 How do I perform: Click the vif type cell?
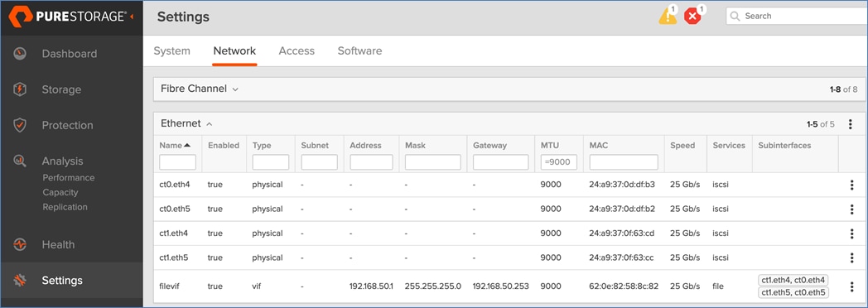point(257,286)
